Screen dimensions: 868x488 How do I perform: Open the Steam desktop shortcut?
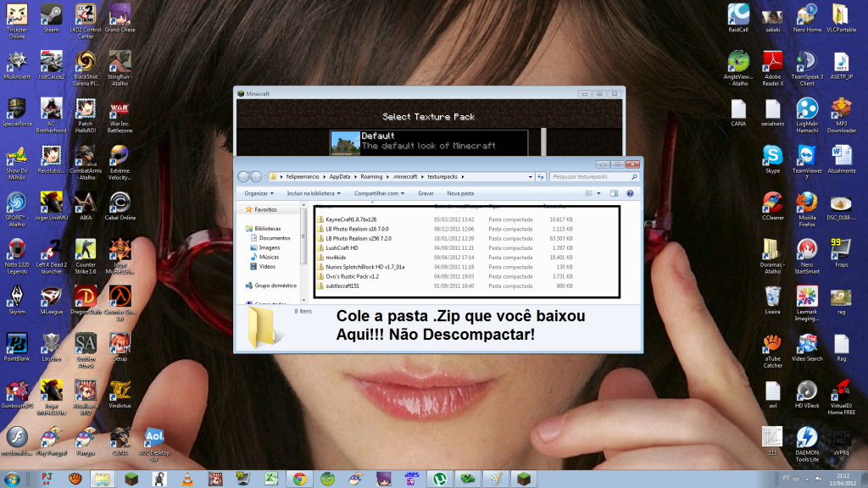[51, 15]
